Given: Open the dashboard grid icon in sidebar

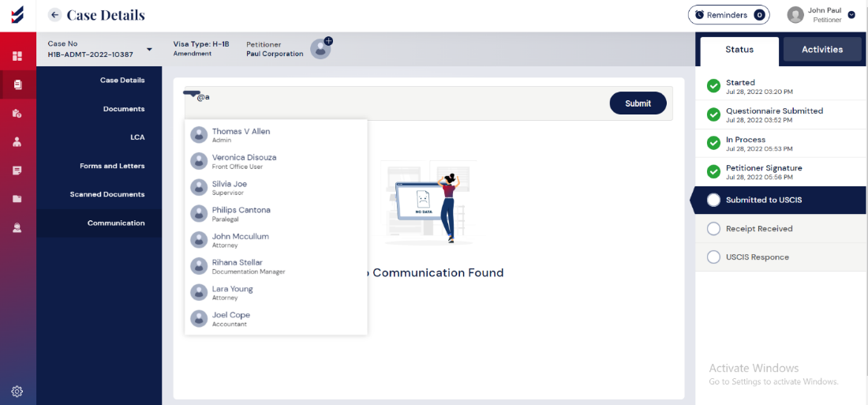Looking at the screenshot, I should 17,56.
